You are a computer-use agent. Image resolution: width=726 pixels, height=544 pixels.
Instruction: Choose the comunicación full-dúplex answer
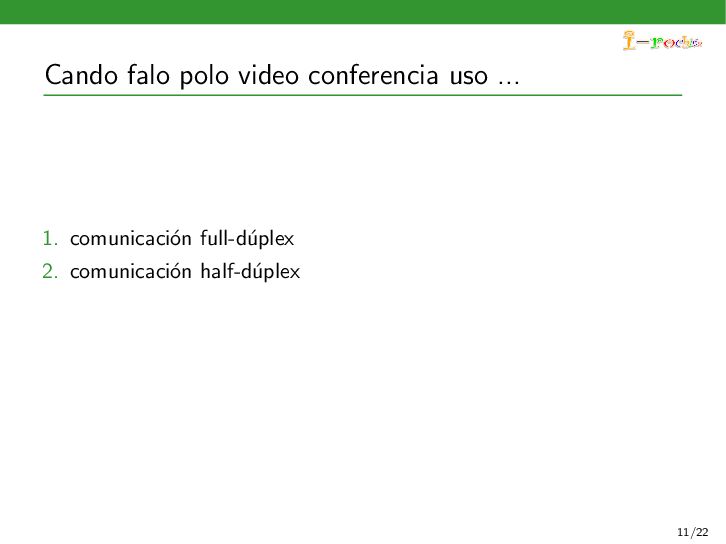[x=182, y=238]
